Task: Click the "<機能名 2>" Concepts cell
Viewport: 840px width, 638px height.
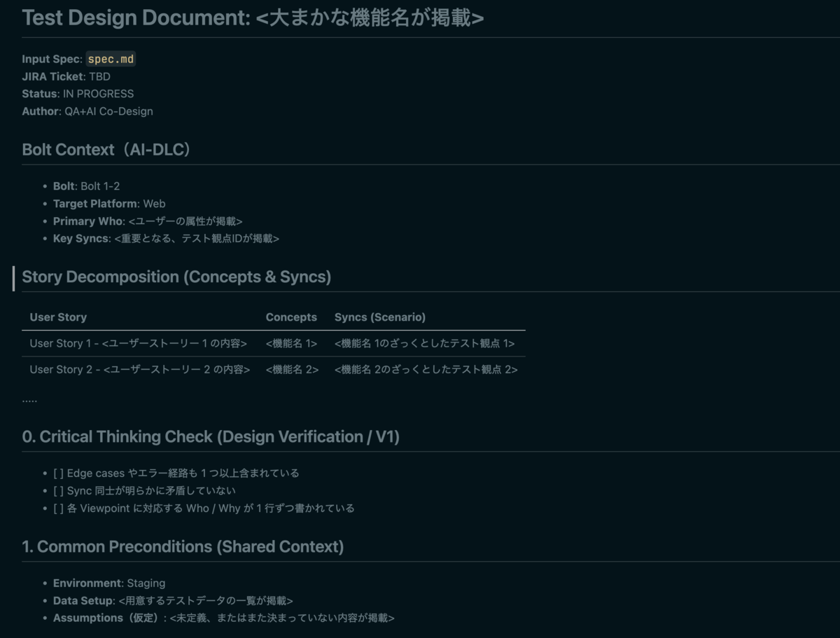Action: click(x=292, y=370)
